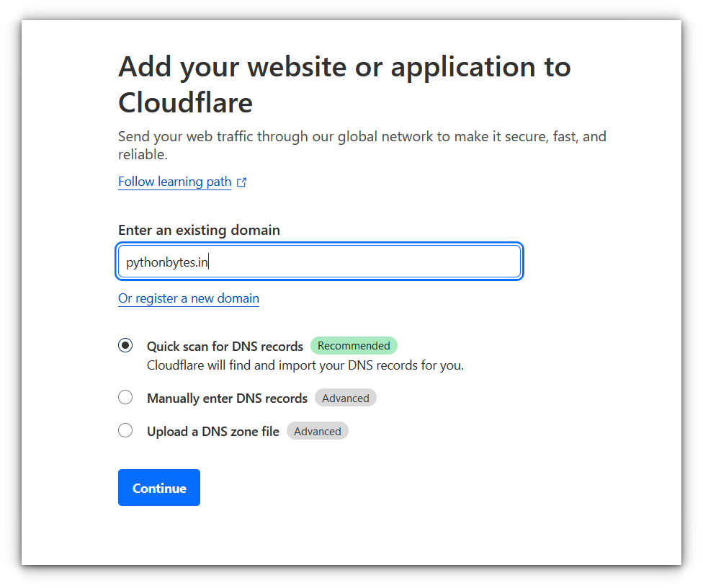Viewport: 703px width, 588px height.
Task: Click the 'Quick scan for DNS records' label text
Action: tap(225, 347)
